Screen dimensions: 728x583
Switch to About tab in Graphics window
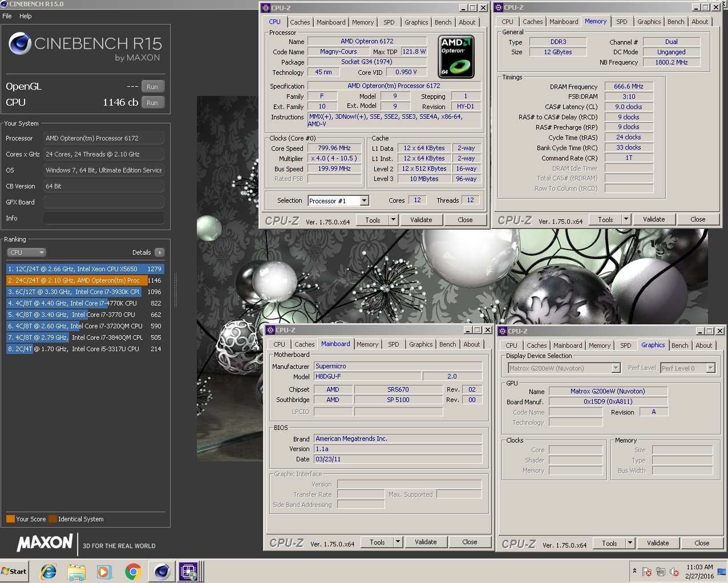tap(704, 345)
